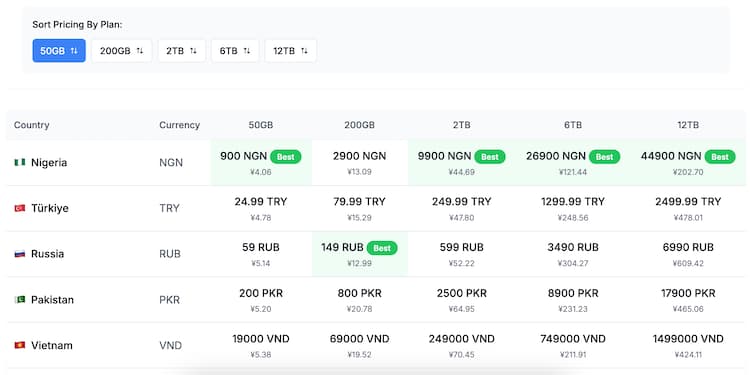Click the Sort Pricing By Plan label
The image size is (750, 375).
(x=77, y=24)
